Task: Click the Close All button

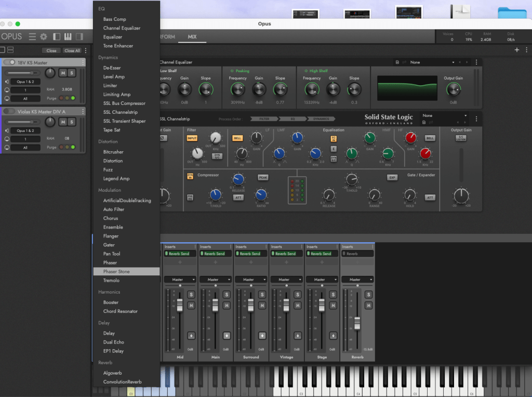Action: coord(72,50)
